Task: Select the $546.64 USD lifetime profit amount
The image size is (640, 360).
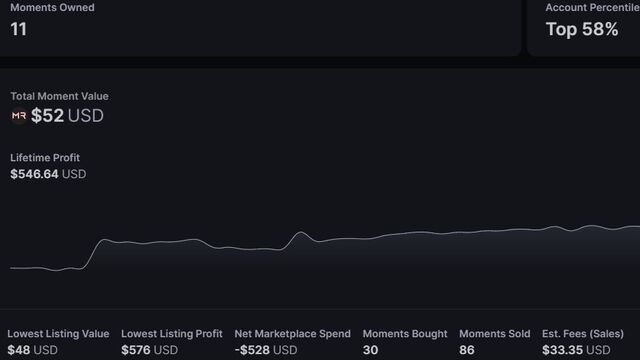Action: point(48,174)
